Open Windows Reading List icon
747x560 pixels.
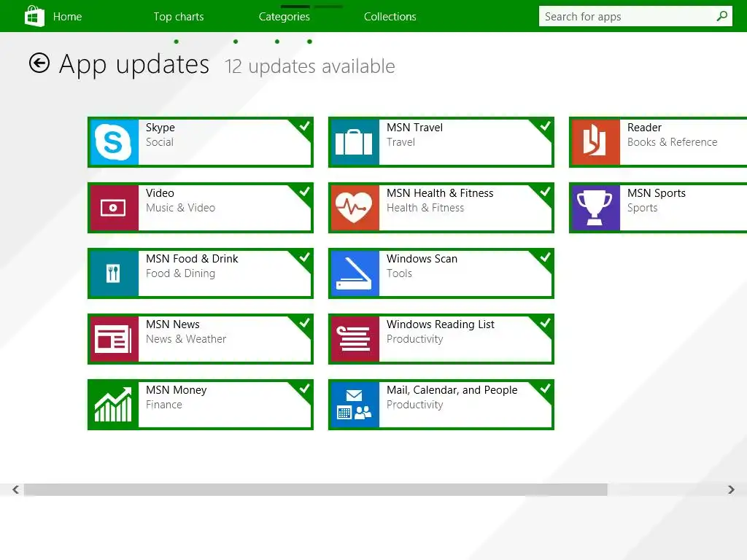pyautogui.click(x=354, y=339)
